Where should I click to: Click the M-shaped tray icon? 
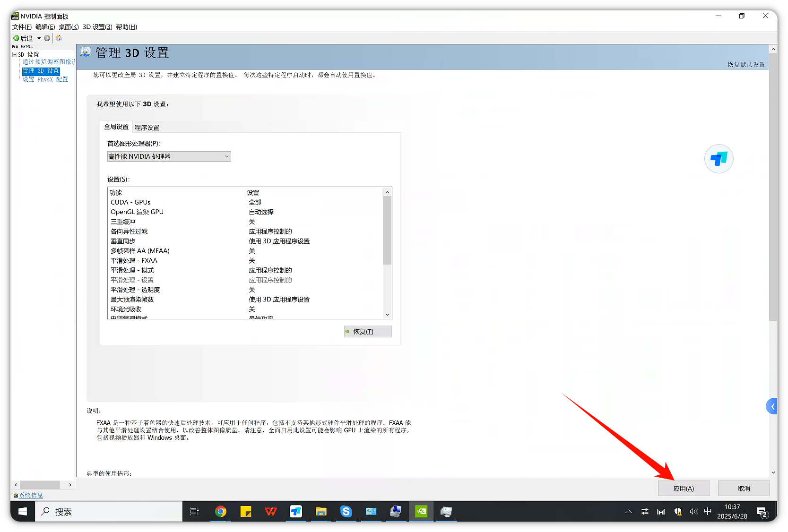pyautogui.click(x=661, y=512)
